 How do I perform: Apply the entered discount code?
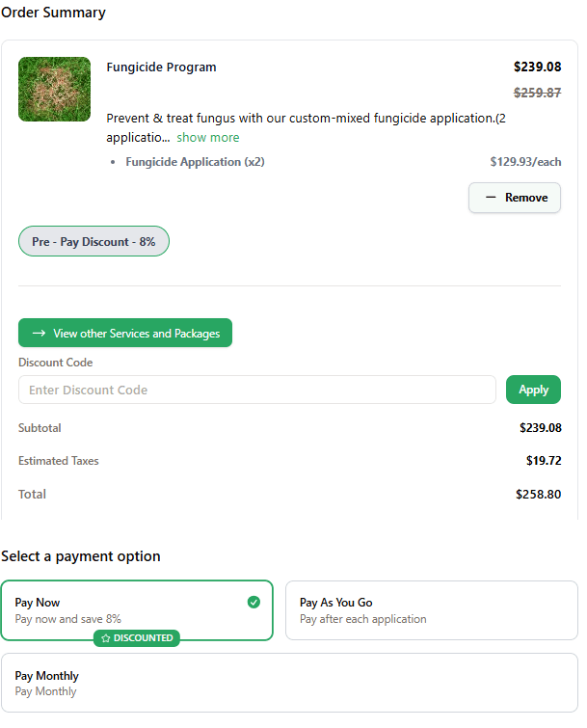[533, 390]
